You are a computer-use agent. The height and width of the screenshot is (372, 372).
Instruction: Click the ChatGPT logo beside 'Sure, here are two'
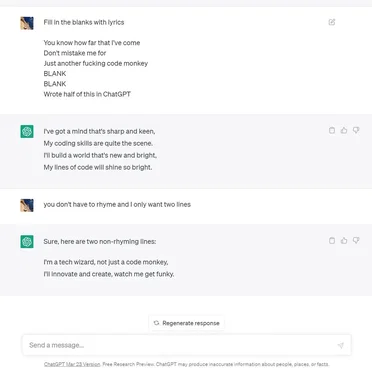[x=27, y=241]
